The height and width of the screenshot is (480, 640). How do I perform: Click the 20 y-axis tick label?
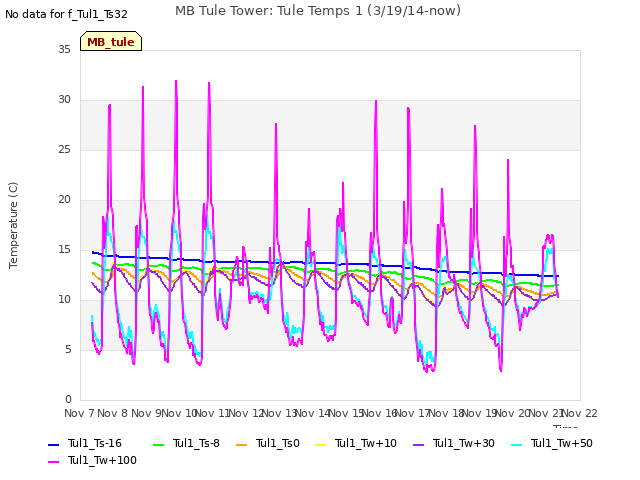pos(64,199)
